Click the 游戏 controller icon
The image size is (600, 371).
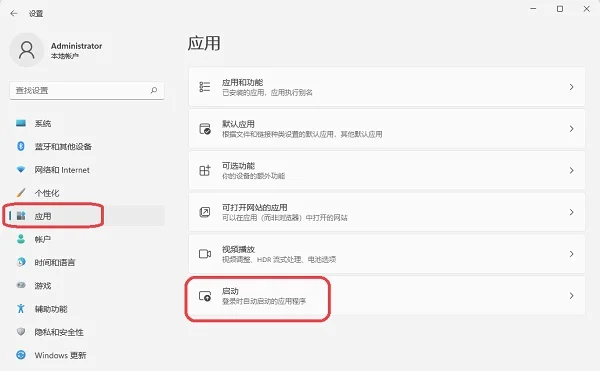21,285
